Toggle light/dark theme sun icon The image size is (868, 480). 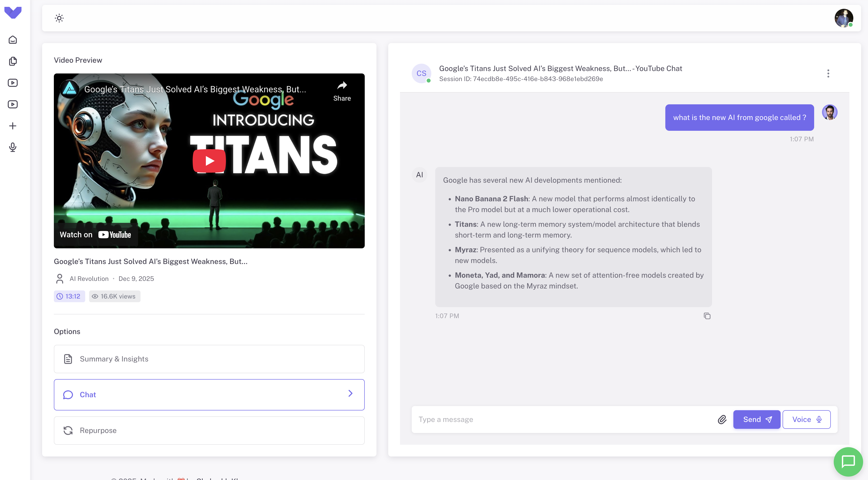[59, 18]
